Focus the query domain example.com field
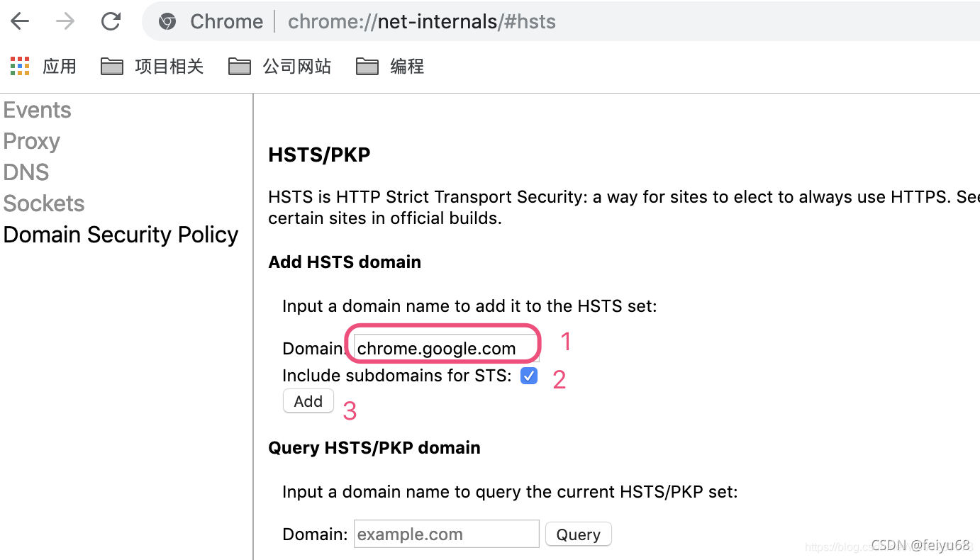This screenshot has height=560, width=980. coord(447,534)
